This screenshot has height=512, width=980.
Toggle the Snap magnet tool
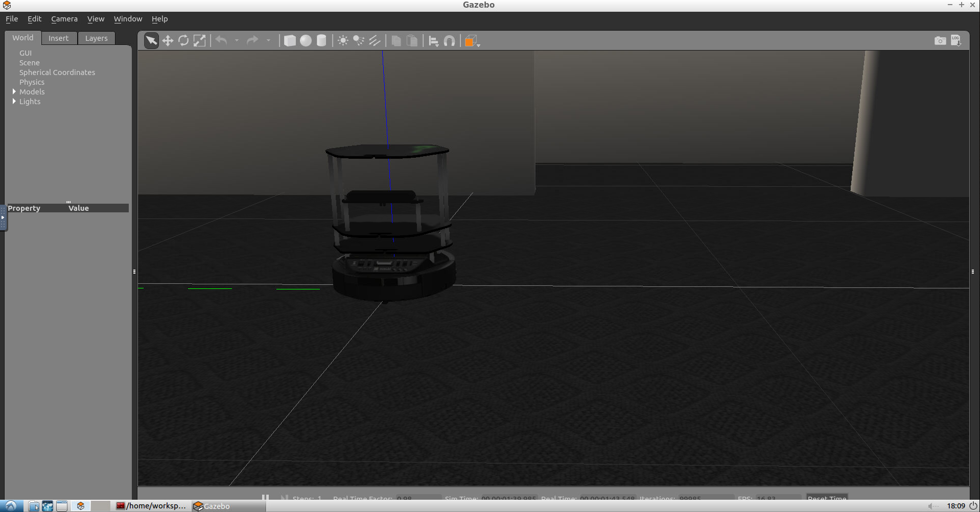point(449,41)
